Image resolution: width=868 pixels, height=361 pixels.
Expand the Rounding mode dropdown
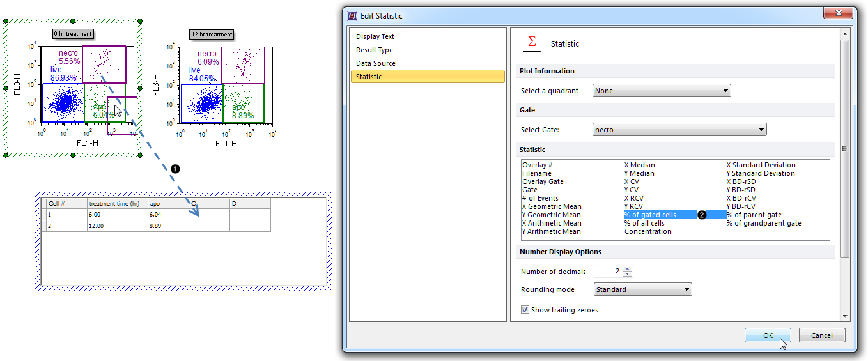642,289
